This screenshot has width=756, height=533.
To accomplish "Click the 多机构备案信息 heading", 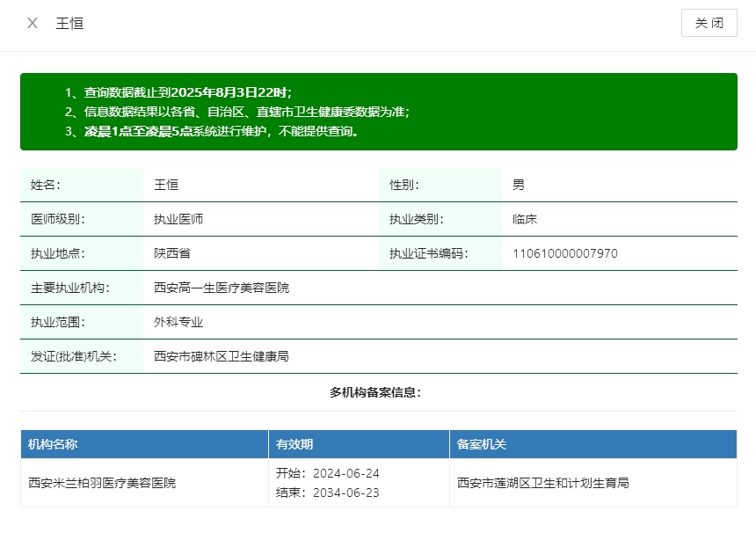I will click(x=375, y=392).
